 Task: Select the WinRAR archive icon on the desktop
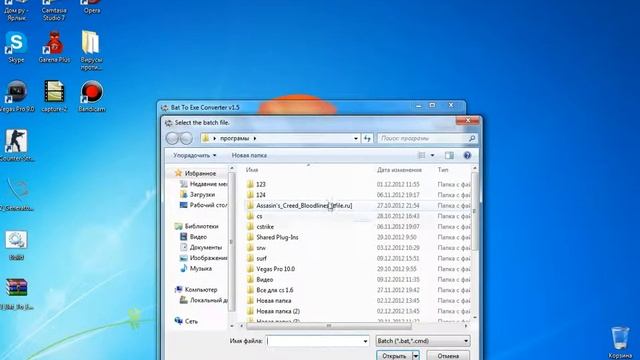click(16, 293)
